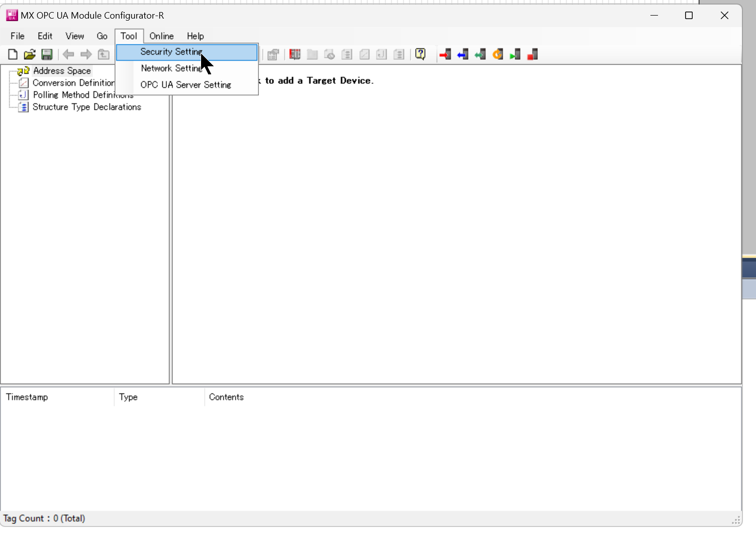Open the File menu
This screenshot has height=537, width=756.
tap(18, 36)
